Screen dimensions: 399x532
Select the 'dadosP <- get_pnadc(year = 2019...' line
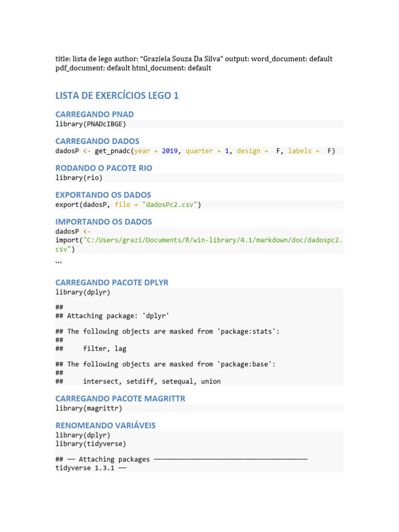195,151
